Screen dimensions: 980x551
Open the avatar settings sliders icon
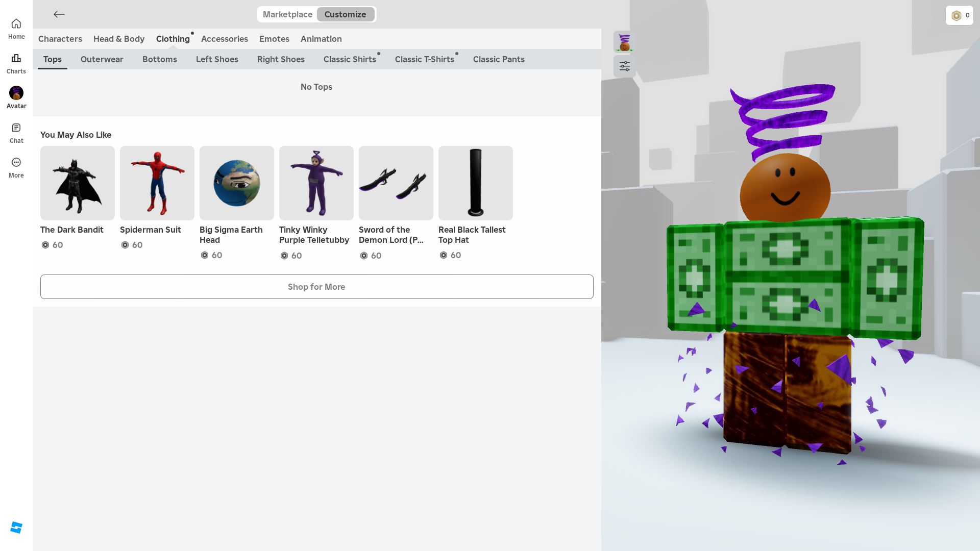[x=624, y=66]
